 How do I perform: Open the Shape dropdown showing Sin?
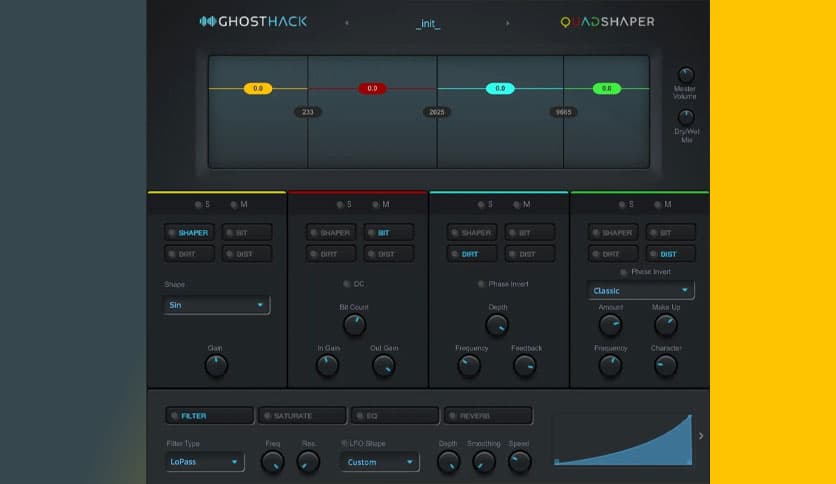(216, 305)
